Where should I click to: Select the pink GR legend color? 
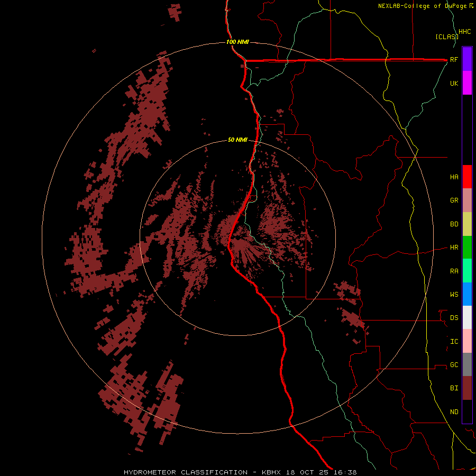coord(467,200)
